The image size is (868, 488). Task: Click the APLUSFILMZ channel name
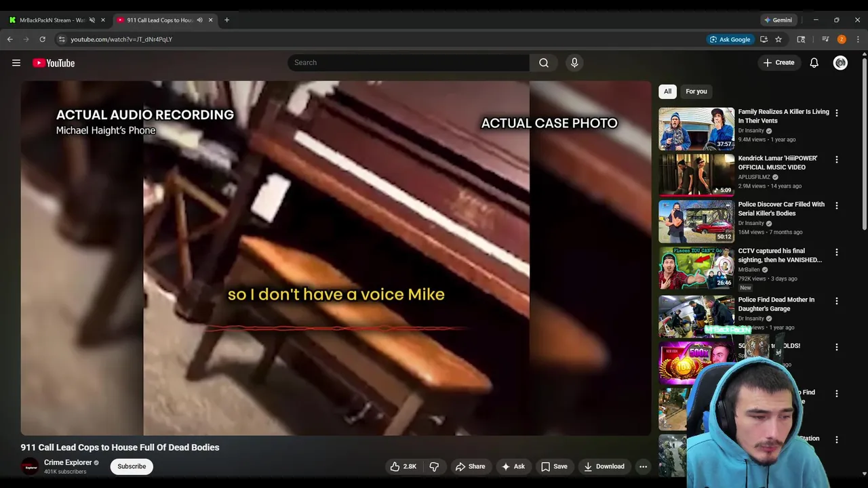coord(754,177)
